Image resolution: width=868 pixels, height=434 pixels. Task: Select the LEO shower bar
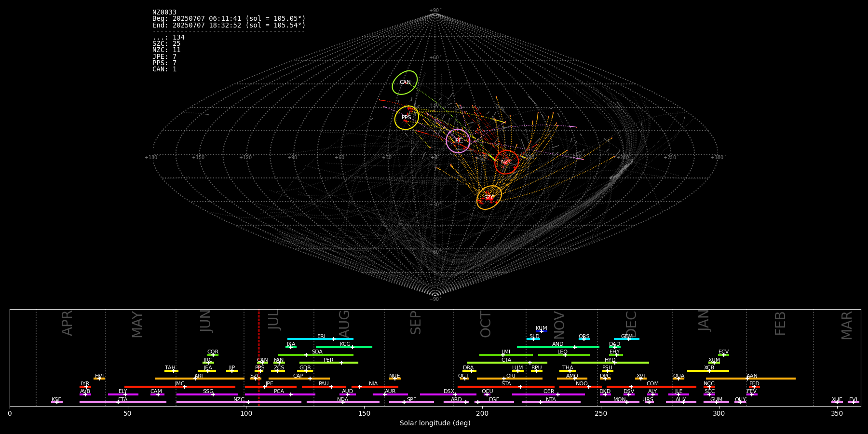pyautogui.click(x=564, y=355)
